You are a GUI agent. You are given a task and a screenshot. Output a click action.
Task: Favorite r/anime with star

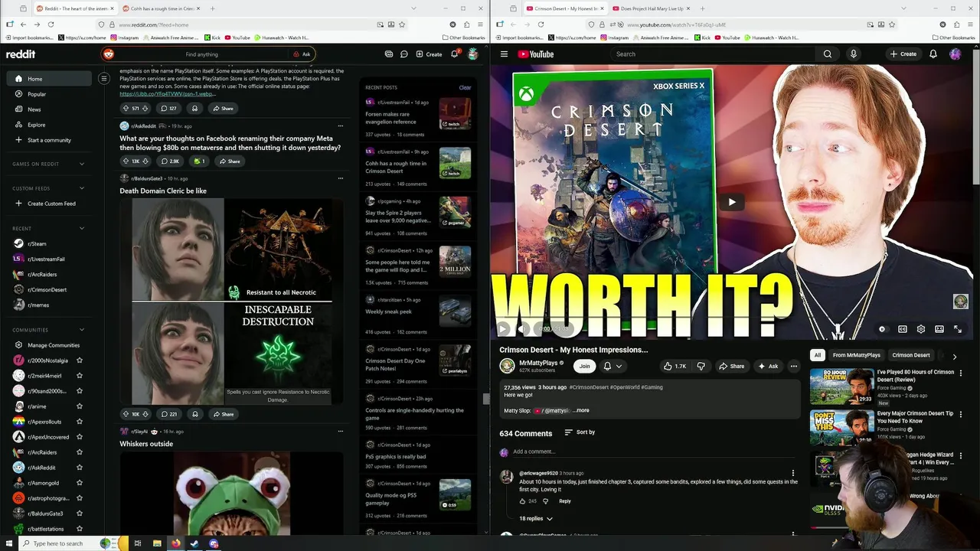80,406
